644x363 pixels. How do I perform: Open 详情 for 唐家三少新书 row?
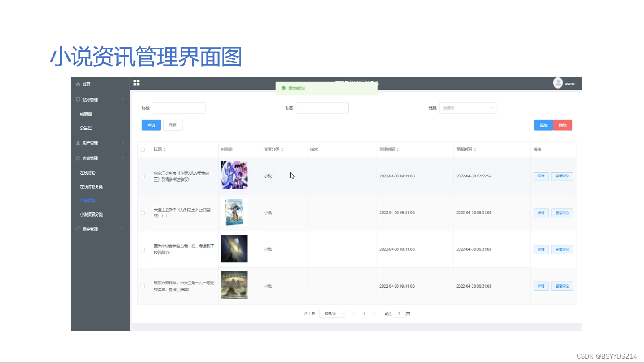coord(541,177)
